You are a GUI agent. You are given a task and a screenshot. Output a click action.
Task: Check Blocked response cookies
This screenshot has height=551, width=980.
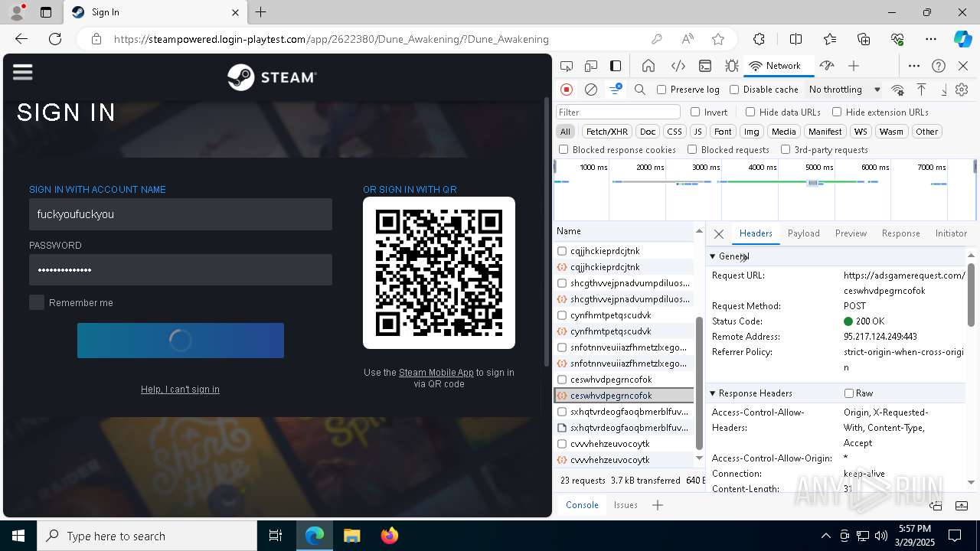563,150
